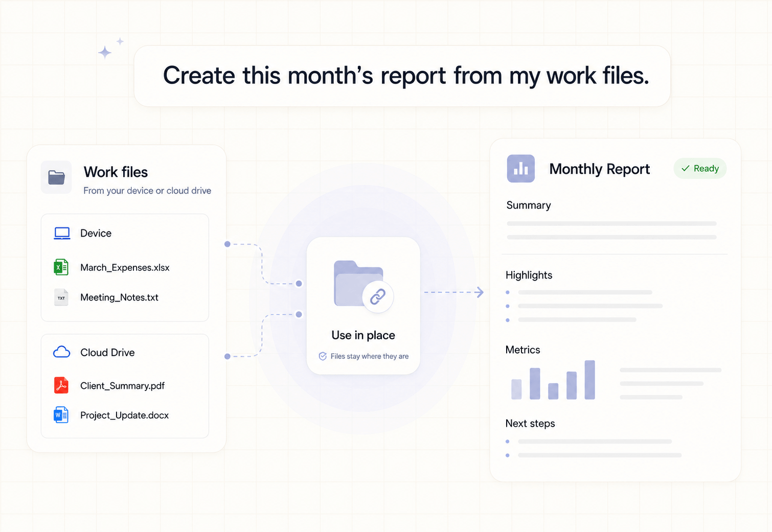The height and width of the screenshot is (532, 772).
Task: Select the Device section label
Action: click(x=96, y=233)
